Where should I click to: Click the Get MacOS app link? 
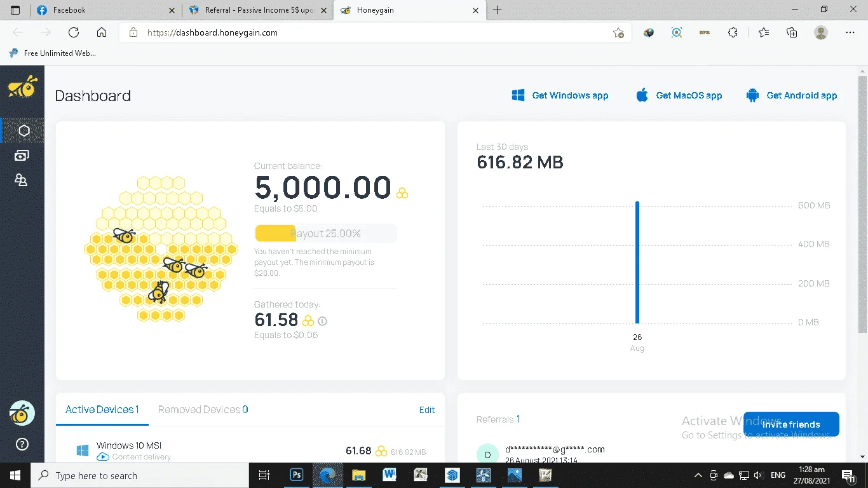pos(679,95)
